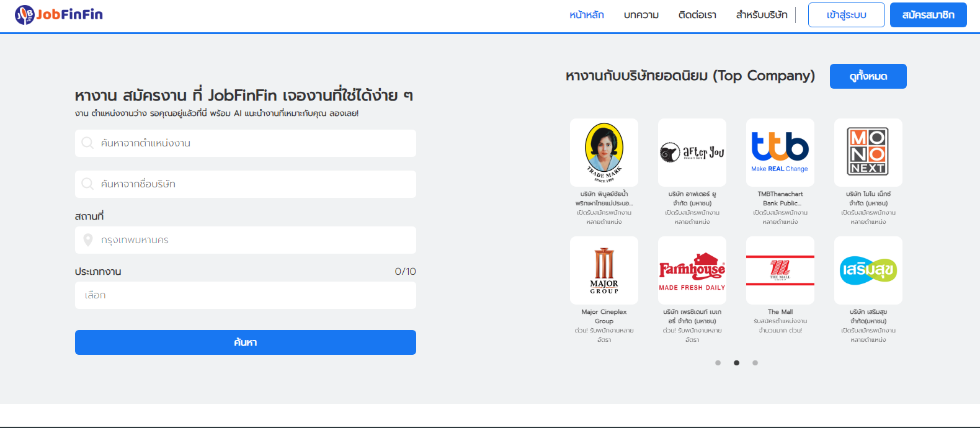Image resolution: width=980 pixels, height=428 pixels.
Task: Open the สำหรับบริษัท menu item
Action: (x=762, y=15)
